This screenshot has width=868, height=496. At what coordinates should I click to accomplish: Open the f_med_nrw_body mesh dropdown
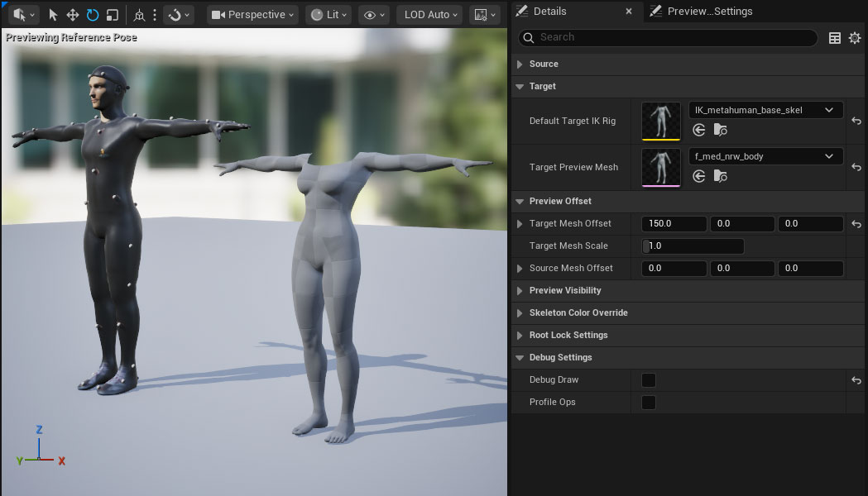tap(765, 156)
